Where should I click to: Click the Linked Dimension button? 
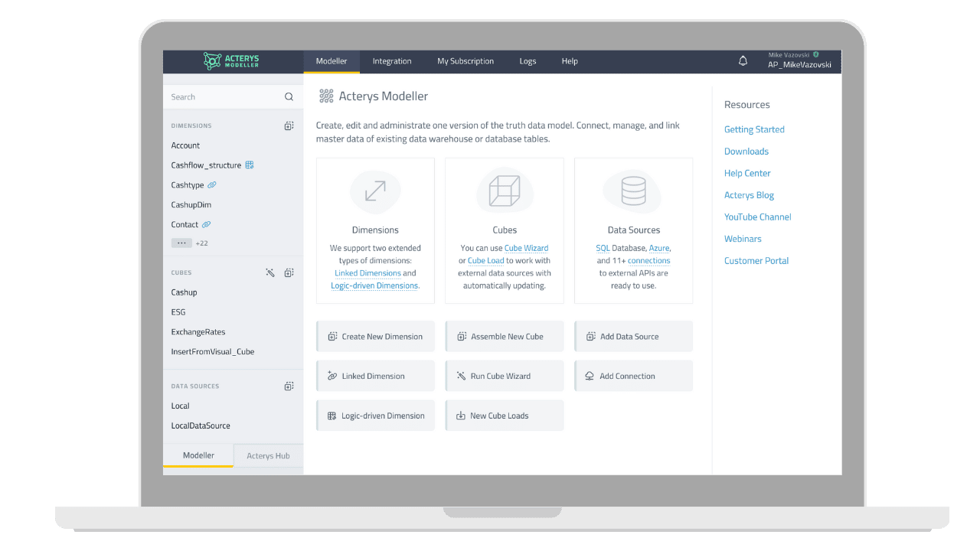pyautogui.click(x=375, y=377)
